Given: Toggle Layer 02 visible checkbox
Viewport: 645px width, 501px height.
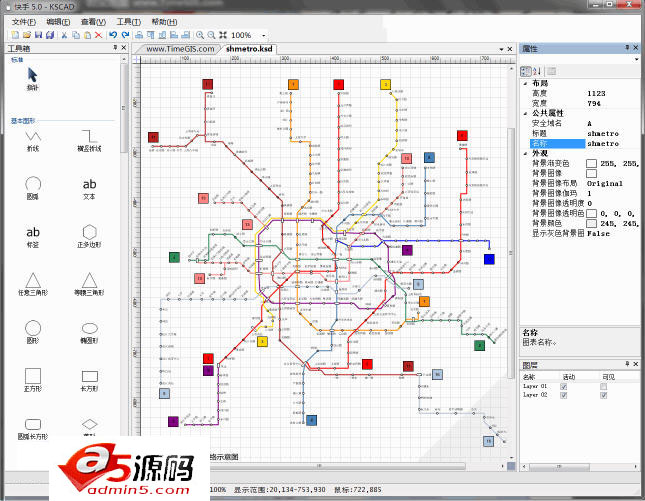Looking at the screenshot, I should pyautogui.click(x=603, y=395).
